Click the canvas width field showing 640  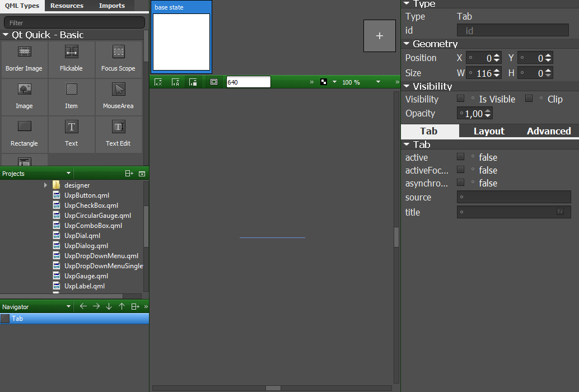pyautogui.click(x=248, y=82)
